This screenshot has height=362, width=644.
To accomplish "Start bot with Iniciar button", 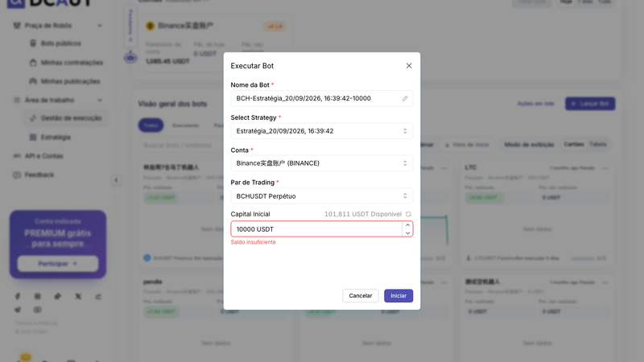I will (398, 295).
